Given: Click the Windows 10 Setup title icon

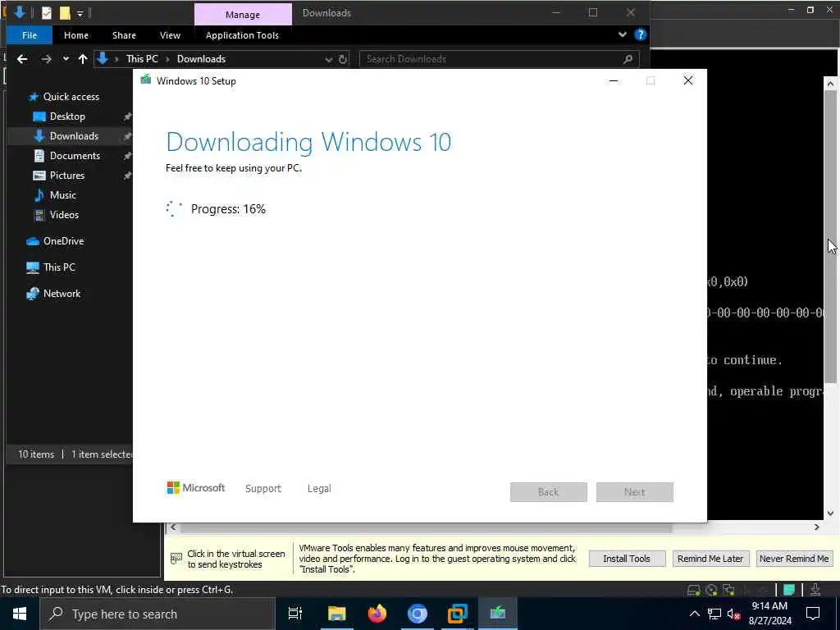Looking at the screenshot, I should click(x=146, y=80).
